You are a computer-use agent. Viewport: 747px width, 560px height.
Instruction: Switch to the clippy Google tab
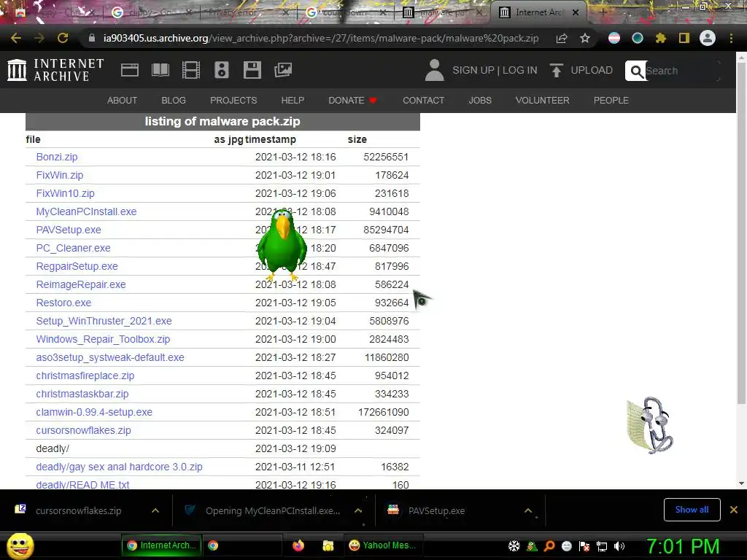152,13
